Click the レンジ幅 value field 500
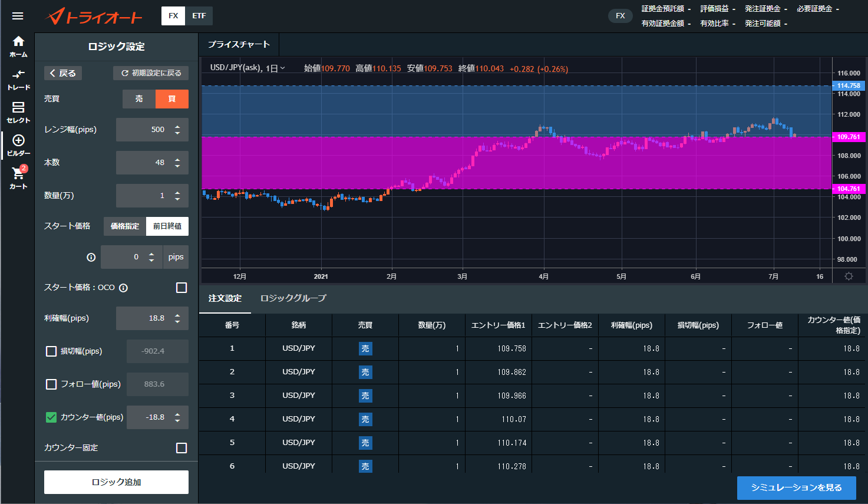Image resolution: width=868 pixels, height=504 pixels. pyautogui.click(x=152, y=130)
